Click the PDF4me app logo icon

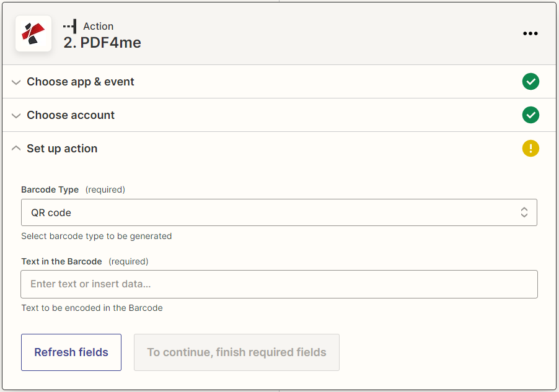click(x=33, y=33)
